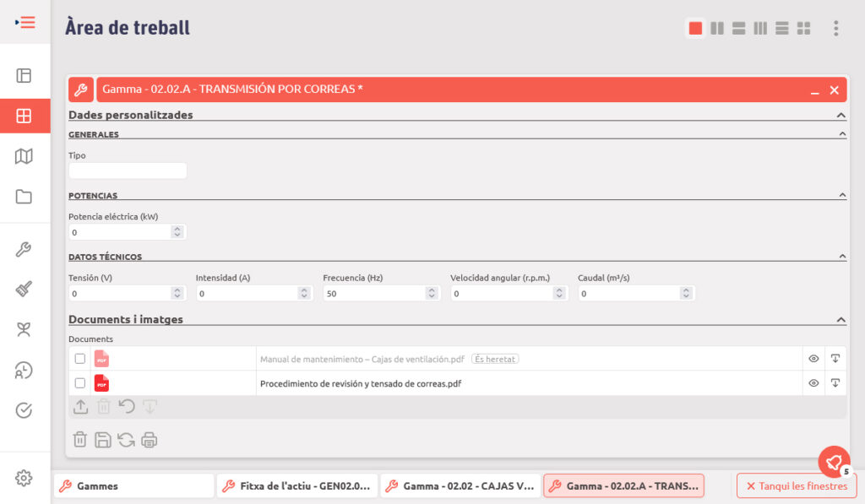The width and height of the screenshot is (865, 504).
Task: Open the Procedimiento de revisión y tensado PDF
Action: pyautogui.click(x=360, y=383)
